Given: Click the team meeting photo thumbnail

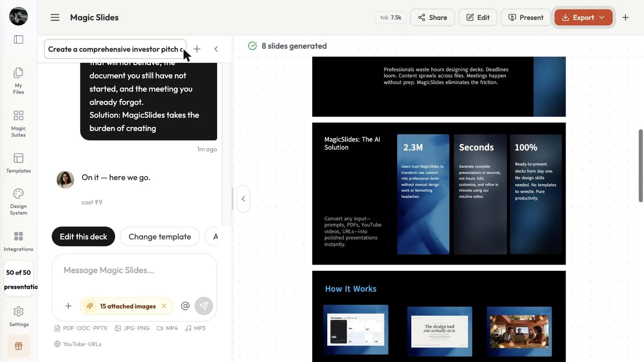Looking at the screenshot, I should click(x=519, y=331).
